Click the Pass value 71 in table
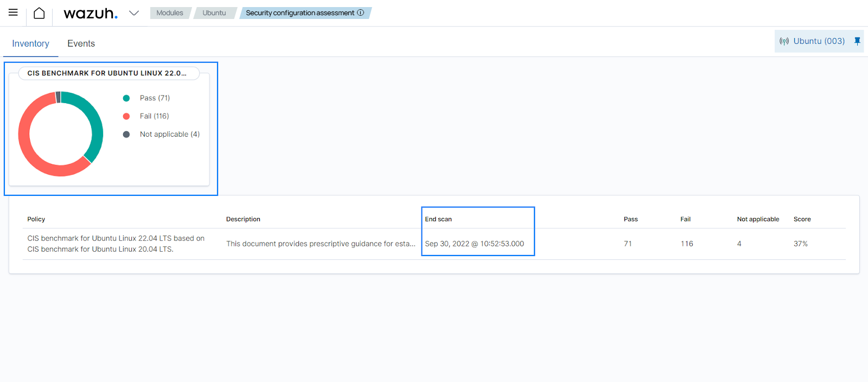This screenshot has height=382, width=868. point(628,244)
